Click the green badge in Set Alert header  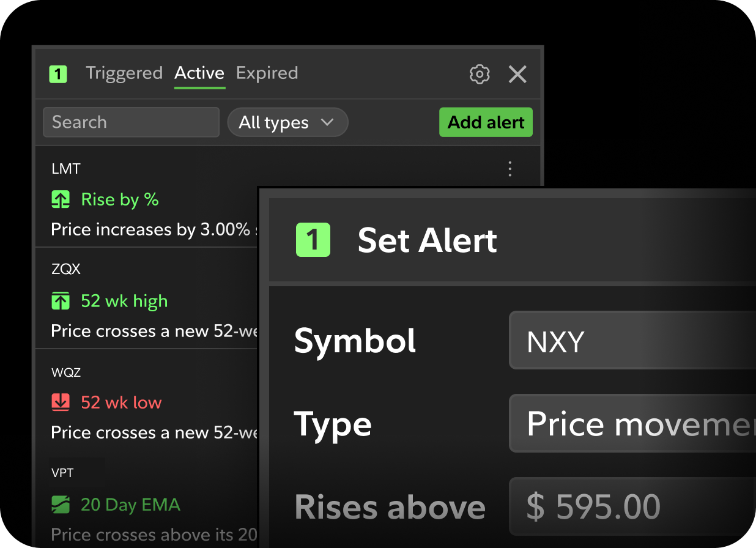(313, 240)
